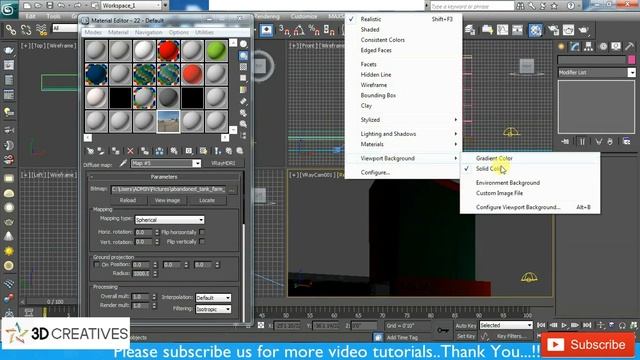640x360 pixels.
Task: Click the Save file toolbar icon
Action: pos(49,5)
